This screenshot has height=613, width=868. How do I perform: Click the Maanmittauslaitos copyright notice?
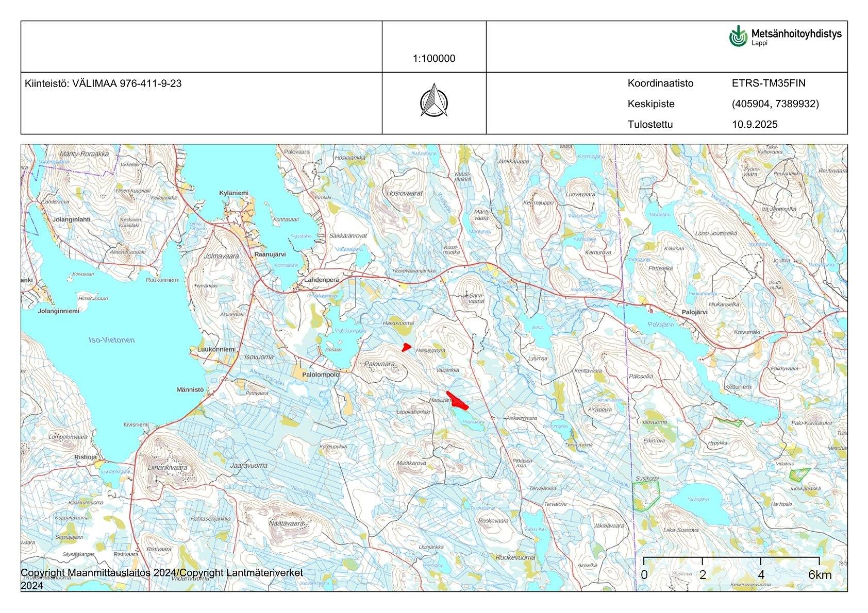pos(163,572)
